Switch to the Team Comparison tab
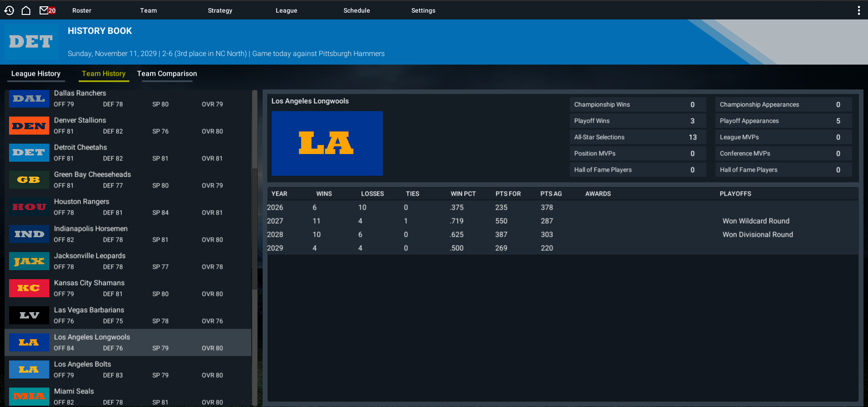868x407 pixels. 167,74
